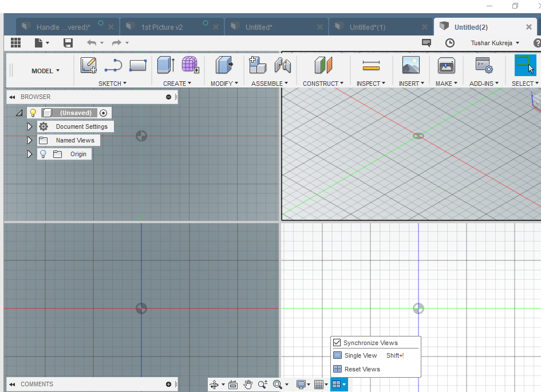Close the Untitled(2) tab
This screenshot has height=392, width=541.
[x=528, y=27]
